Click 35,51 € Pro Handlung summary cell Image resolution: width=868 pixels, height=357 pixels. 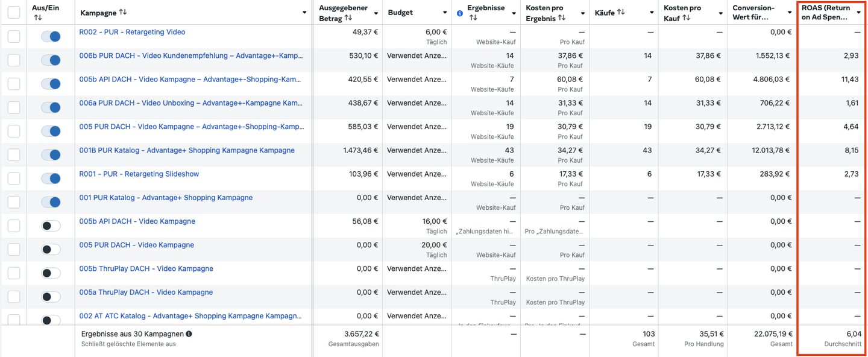point(703,338)
